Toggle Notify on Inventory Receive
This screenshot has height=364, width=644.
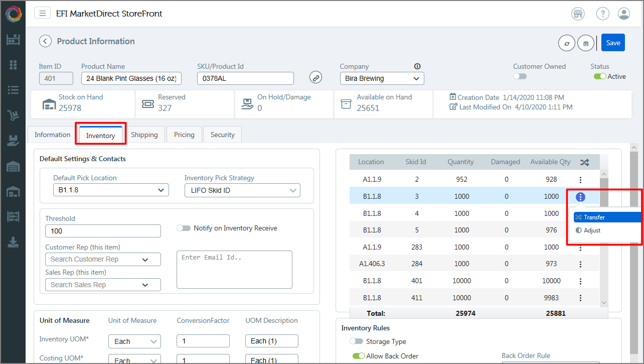(x=184, y=228)
